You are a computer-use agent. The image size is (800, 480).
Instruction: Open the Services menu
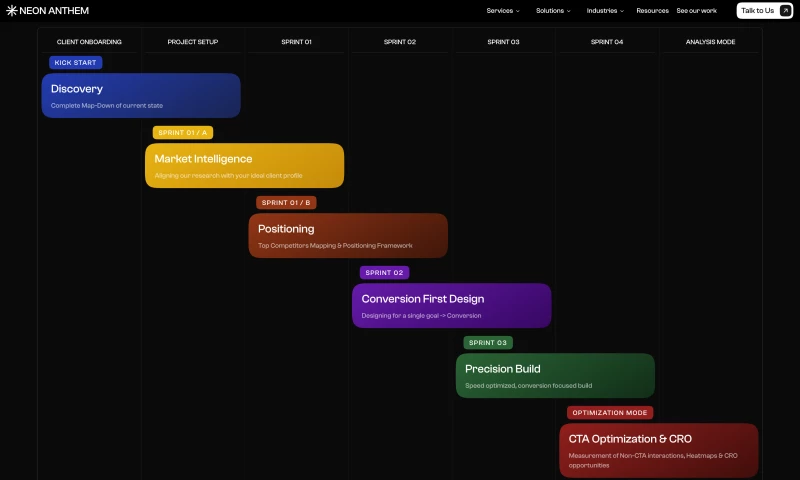pyautogui.click(x=503, y=11)
